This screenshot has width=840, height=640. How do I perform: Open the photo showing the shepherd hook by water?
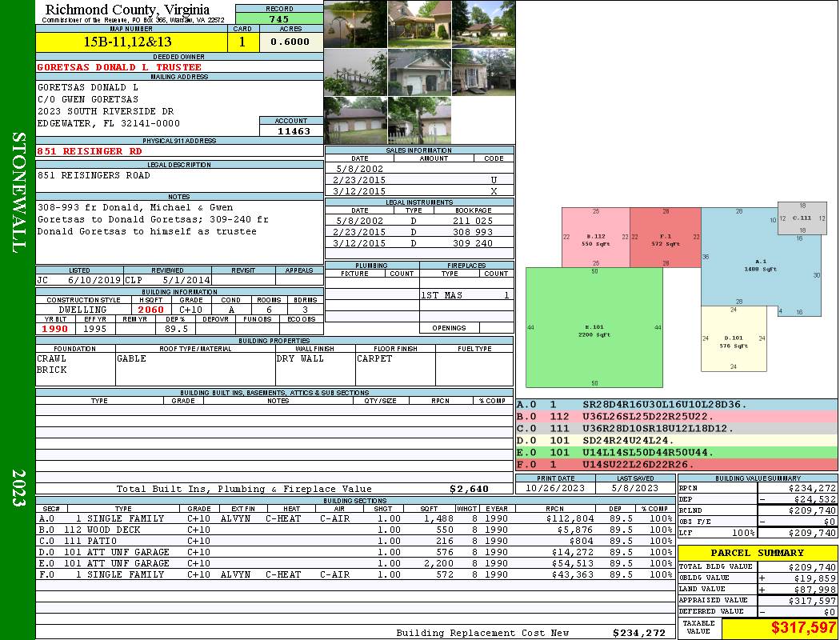coord(356,24)
